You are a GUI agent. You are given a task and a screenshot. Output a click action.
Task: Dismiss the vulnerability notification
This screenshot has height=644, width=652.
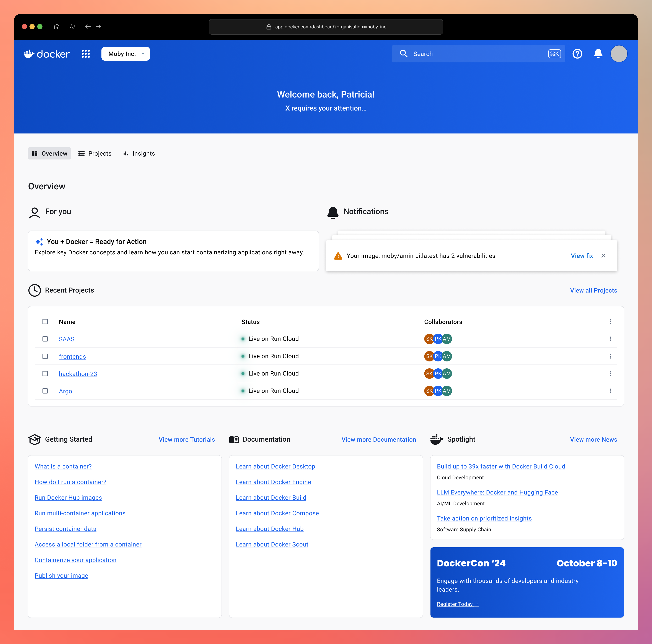[603, 256]
